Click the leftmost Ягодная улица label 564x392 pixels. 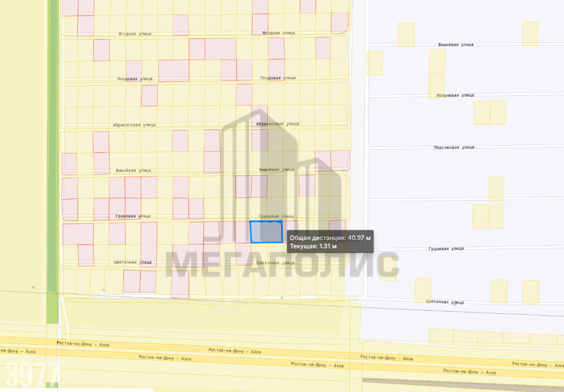135,34
